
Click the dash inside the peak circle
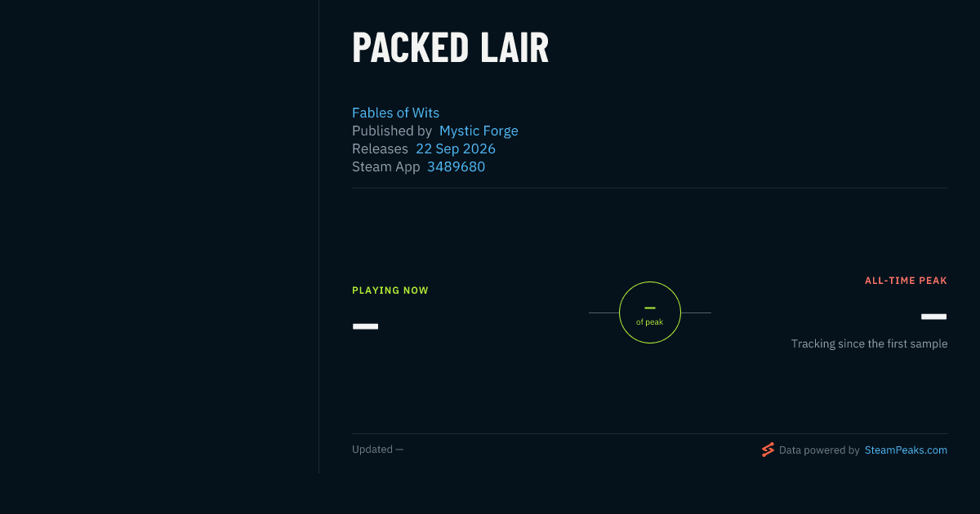coord(650,308)
